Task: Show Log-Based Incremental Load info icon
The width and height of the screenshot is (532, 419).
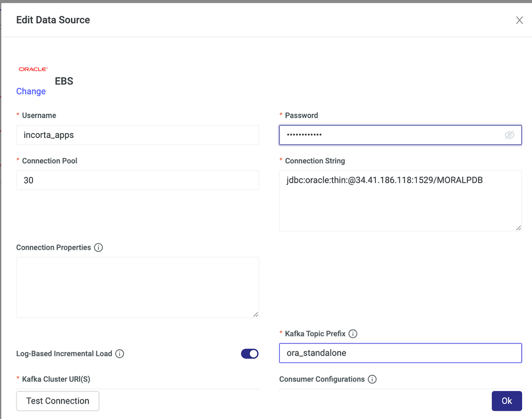Action: (x=119, y=354)
